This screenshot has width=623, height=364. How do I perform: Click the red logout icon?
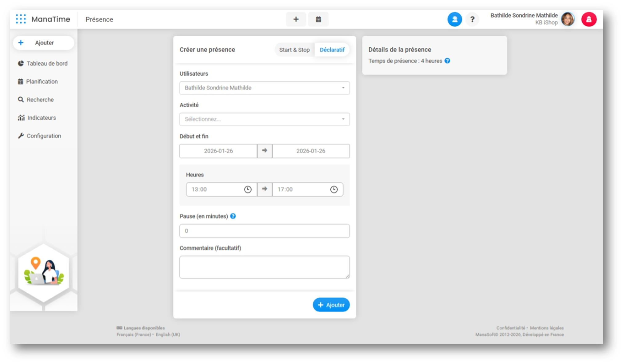(x=589, y=19)
